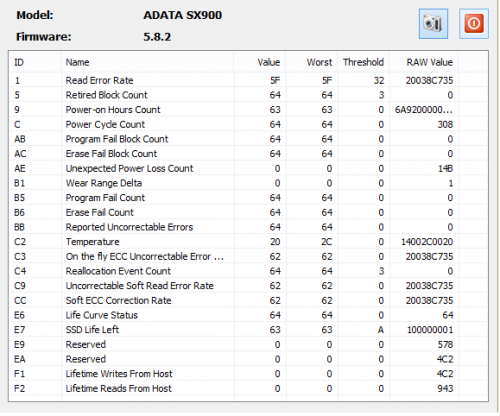The image size is (500, 416).
Task: Select the Temperature attribute row
Action: 248,242
